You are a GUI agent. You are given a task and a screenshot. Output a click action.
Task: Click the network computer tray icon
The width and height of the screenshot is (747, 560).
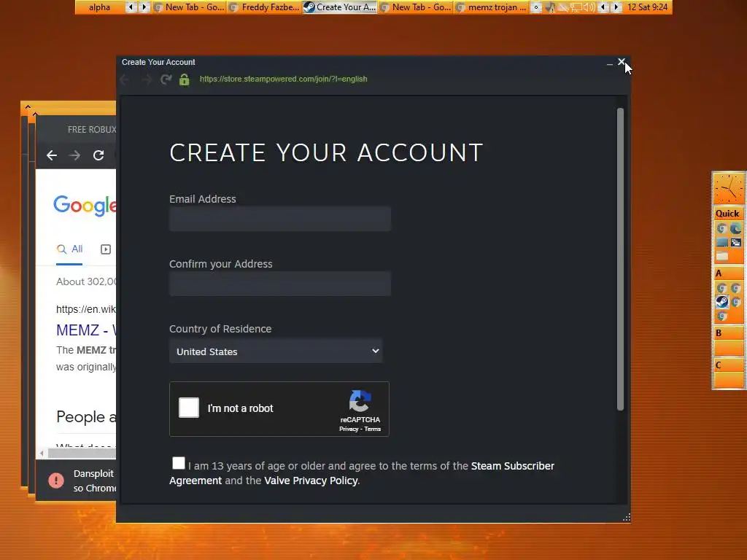(576, 7)
